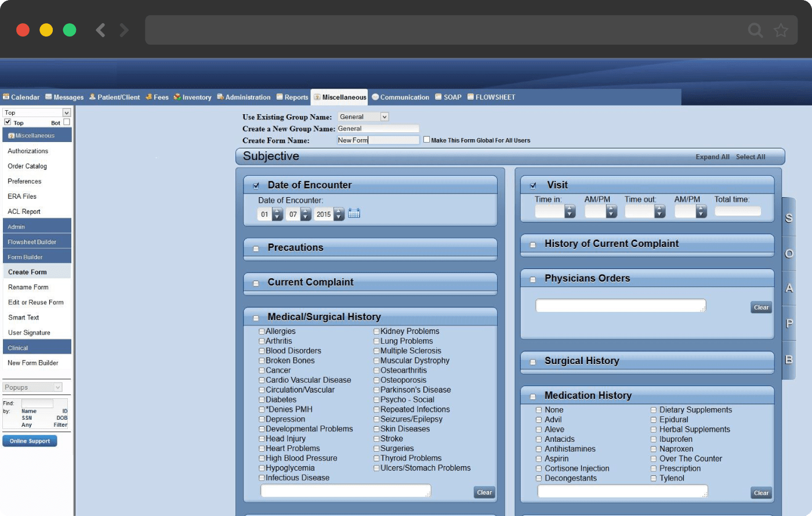This screenshot has width=812, height=516.
Task: Open the Popups dropdown
Action: (32, 387)
